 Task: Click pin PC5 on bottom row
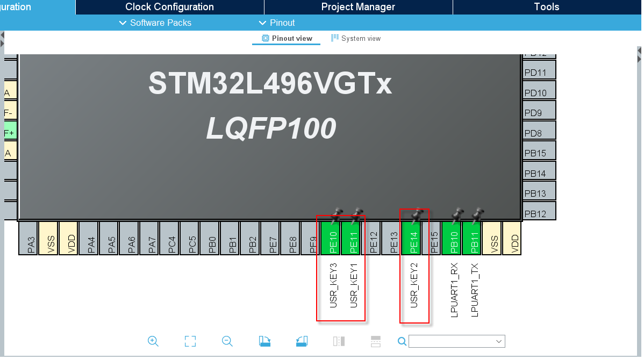coord(190,239)
